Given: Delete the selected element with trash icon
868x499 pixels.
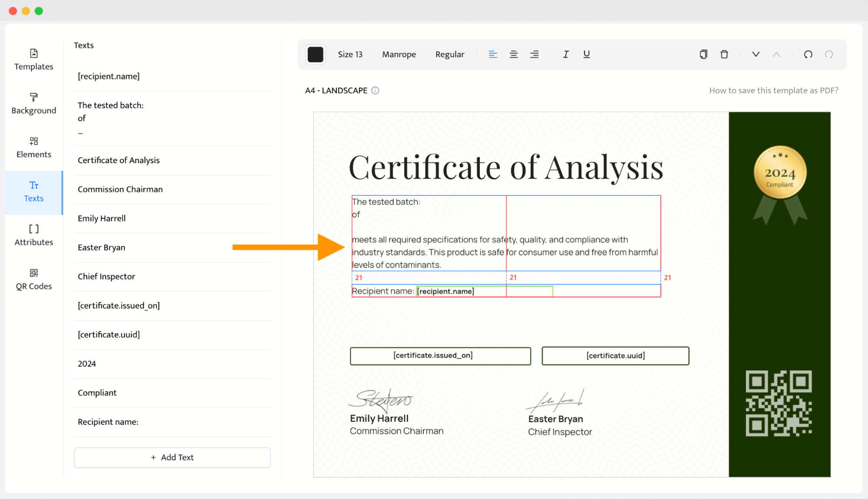Looking at the screenshot, I should (x=724, y=54).
